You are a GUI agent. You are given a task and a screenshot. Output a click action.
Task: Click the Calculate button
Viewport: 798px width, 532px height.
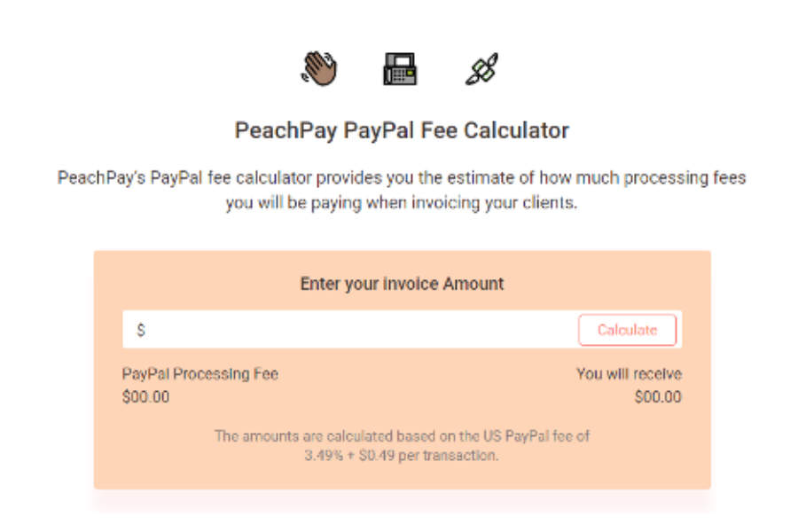tap(627, 330)
